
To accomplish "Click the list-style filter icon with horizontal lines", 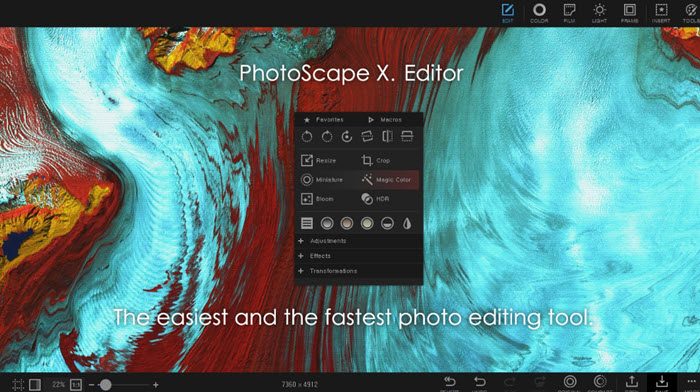I will [x=307, y=223].
